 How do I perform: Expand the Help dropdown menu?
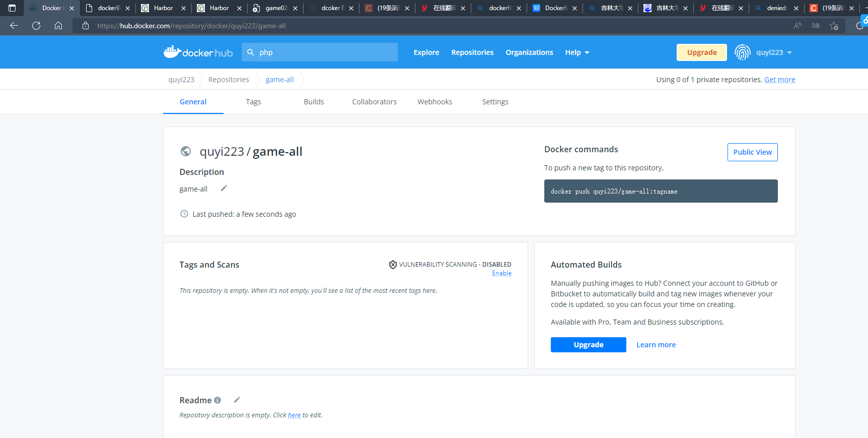[x=577, y=52]
